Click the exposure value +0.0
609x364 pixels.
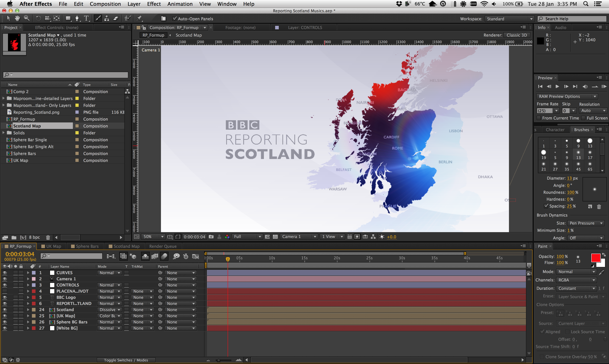391,237
